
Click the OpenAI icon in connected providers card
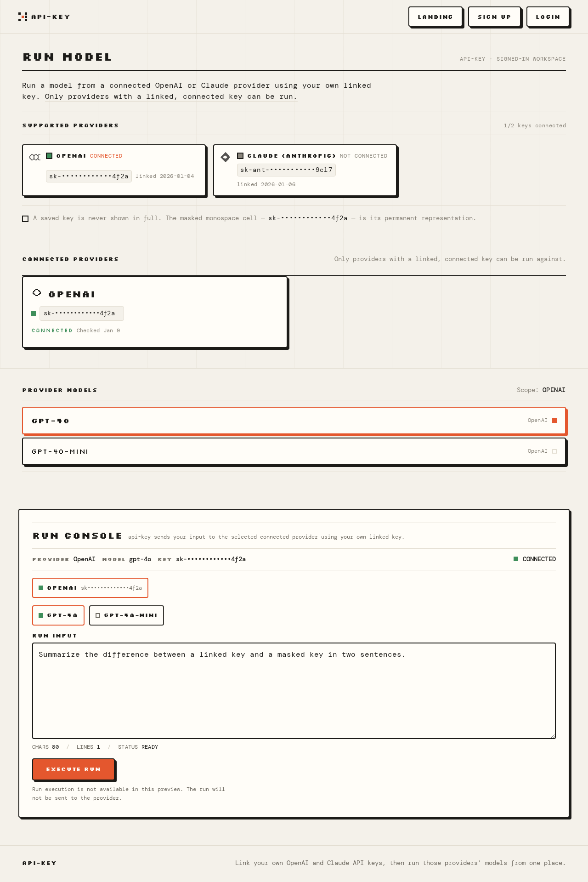pos(37,293)
